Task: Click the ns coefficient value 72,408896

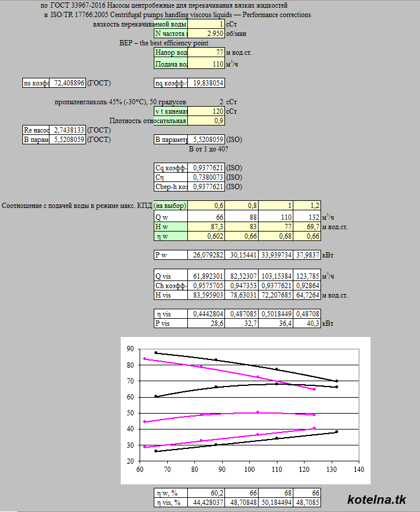Action: click(x=67, y=83)
